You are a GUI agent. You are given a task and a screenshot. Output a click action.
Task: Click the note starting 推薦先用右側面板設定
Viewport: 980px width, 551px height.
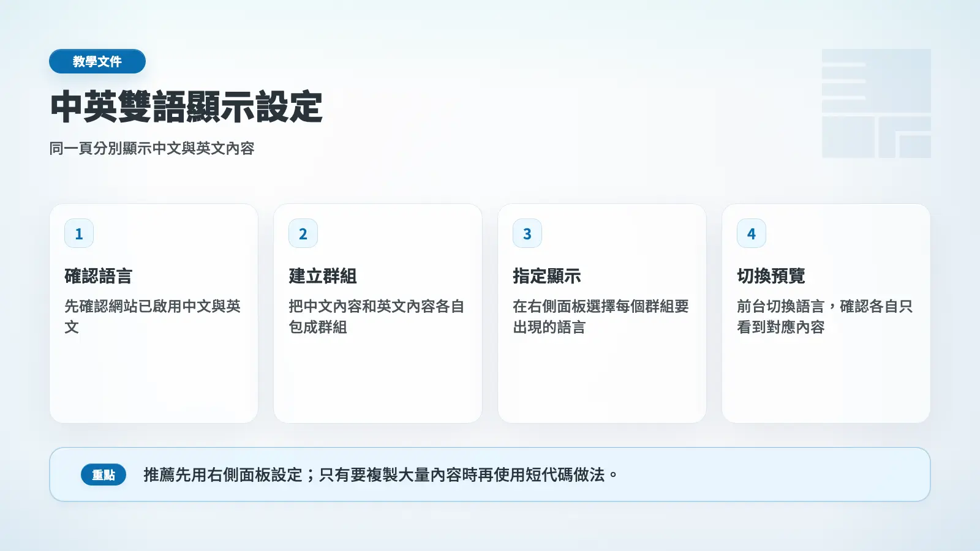click(381, 474)
